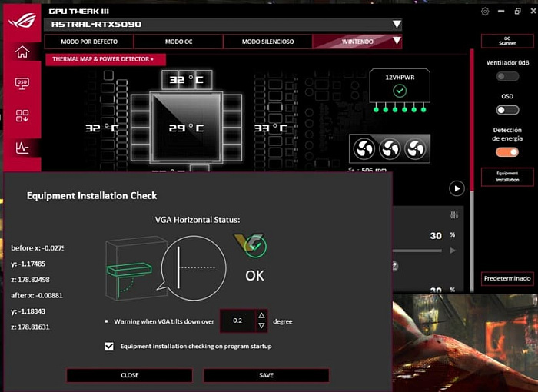The width and height of the screenshot is (538, 392).
Task: Click the GPU die 29 °C thermal zone
Action: coord(186,128)
